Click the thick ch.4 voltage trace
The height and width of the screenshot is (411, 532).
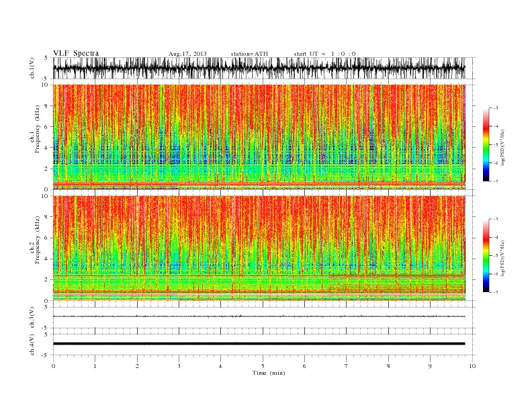(259, 344)
